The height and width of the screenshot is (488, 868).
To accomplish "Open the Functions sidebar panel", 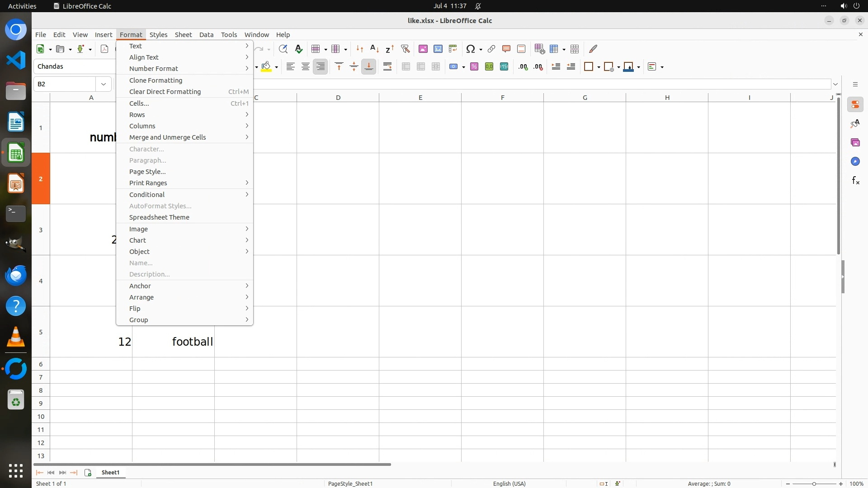I will click(855, 181).
